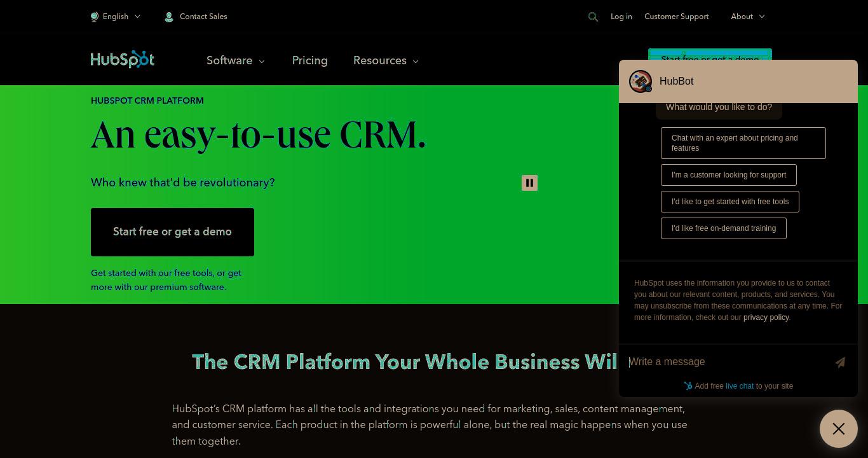Open the privacy policy link in chat
The height and width of the screenshot is (458, 868).
click(766, 317)
